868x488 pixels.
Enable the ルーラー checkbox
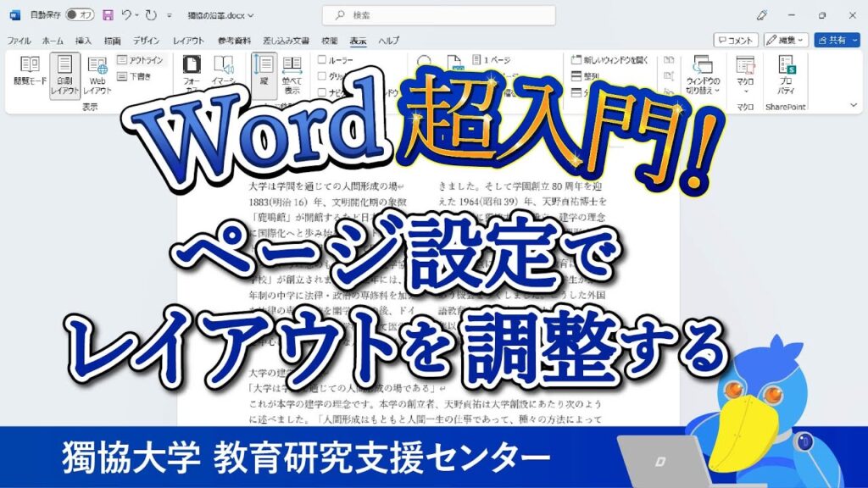click(321, 60)
